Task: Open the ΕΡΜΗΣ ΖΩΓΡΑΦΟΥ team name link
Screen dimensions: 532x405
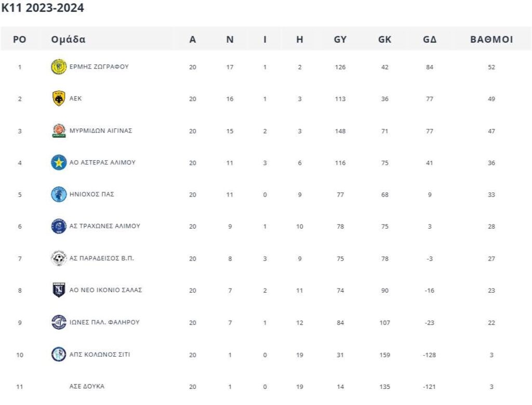Action: point(99,67)
